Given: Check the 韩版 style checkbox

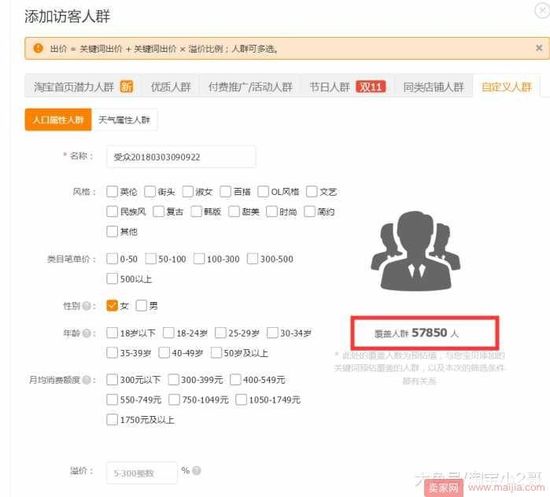Looking at the screenshot, I should pos(196,211).
